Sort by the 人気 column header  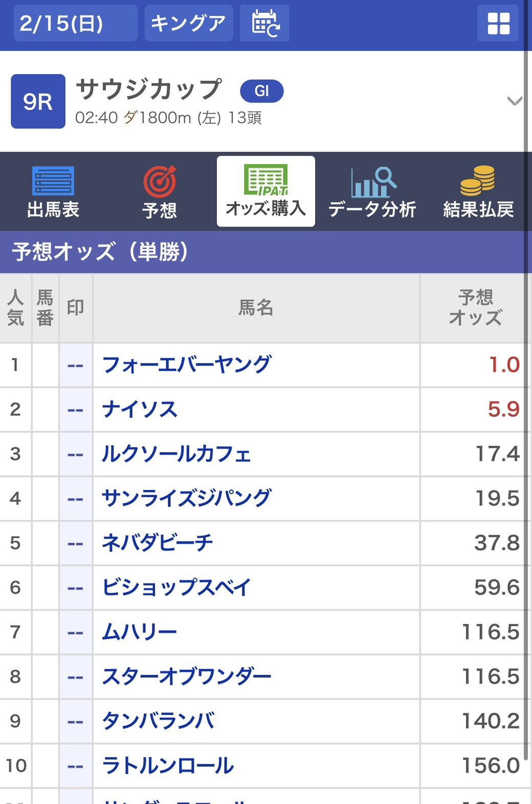pos(15,308)
